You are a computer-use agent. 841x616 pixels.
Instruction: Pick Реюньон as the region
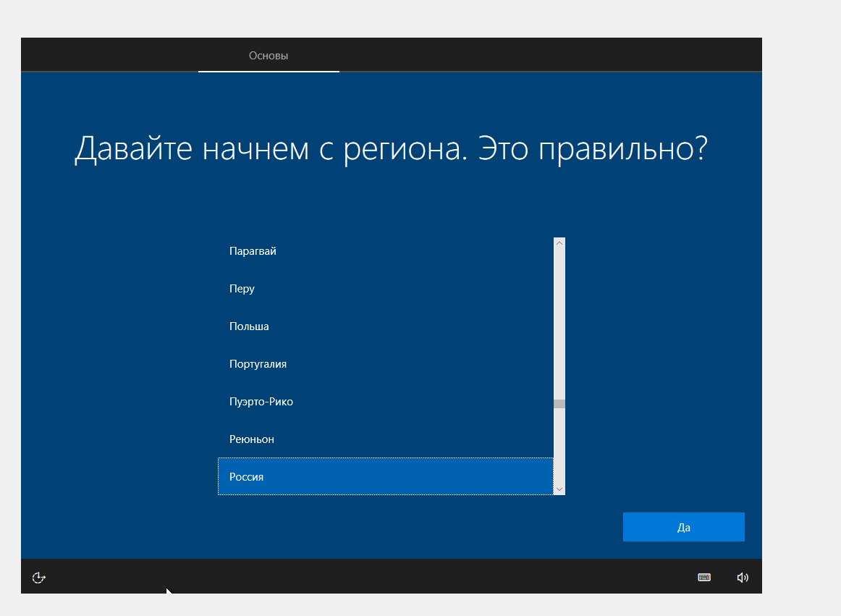pos(386,439)
